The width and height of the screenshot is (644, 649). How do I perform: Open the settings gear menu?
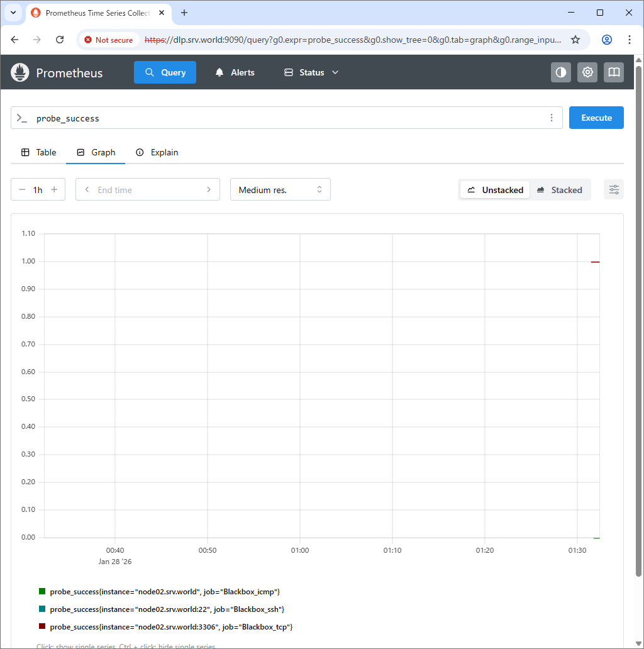point(587,72)
